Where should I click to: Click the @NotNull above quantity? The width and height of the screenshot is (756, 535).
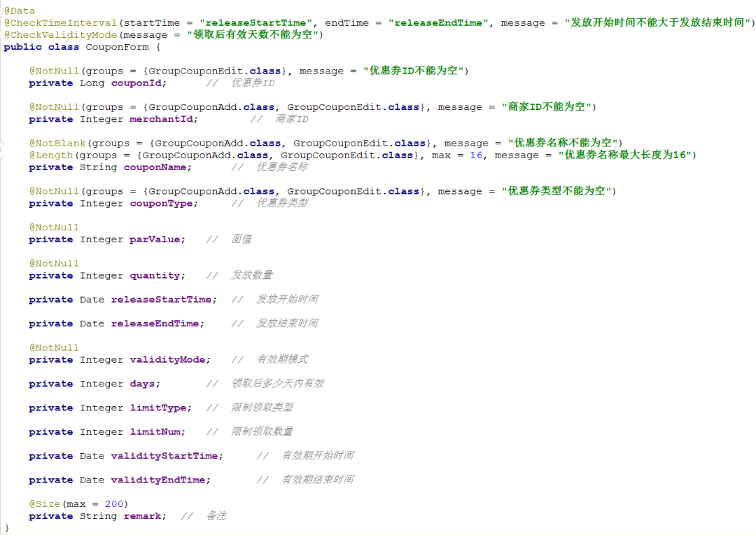(54, 264)
